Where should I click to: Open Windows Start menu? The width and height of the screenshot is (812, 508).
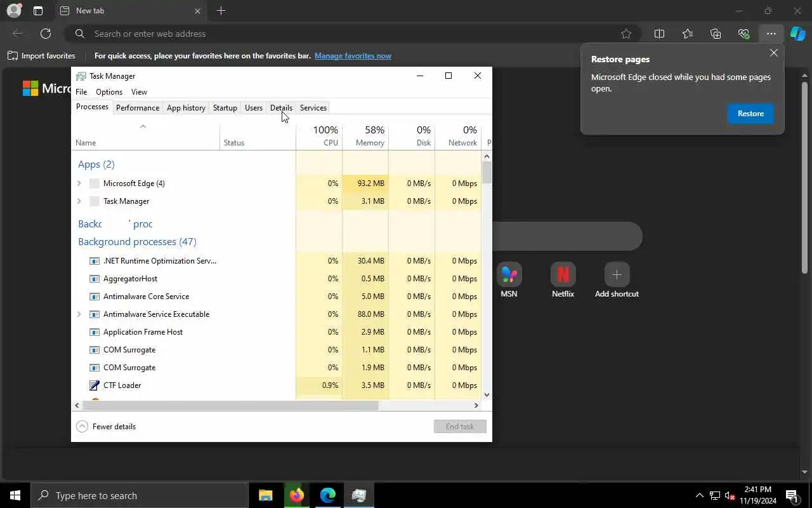[x=15, y=495]
